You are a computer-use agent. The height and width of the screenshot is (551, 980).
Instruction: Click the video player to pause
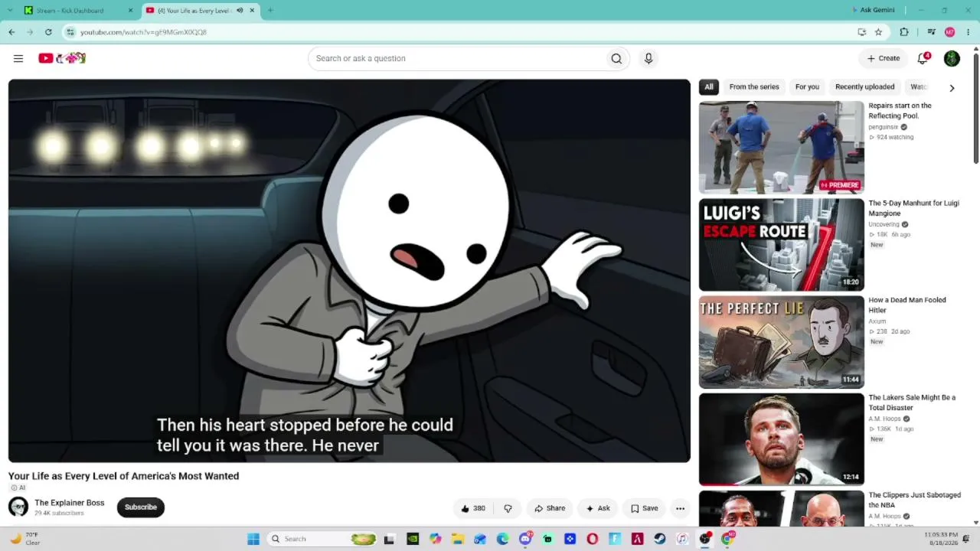(349, 271)
